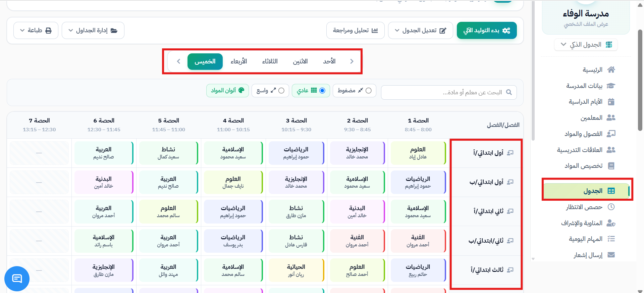
Task: Click the calendar icon beside الأيام الدراسية
Action: [611, 102]
